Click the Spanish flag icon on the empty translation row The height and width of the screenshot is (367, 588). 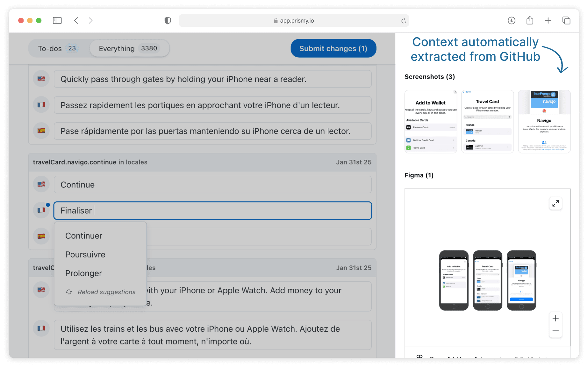41,236
